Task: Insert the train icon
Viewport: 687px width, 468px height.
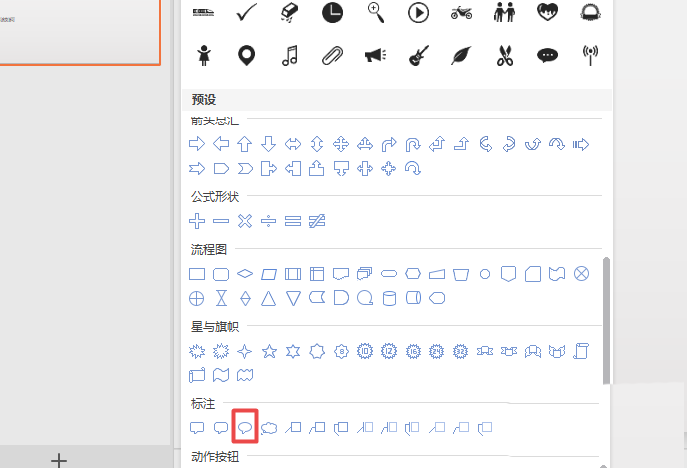Action: (204, 13)
